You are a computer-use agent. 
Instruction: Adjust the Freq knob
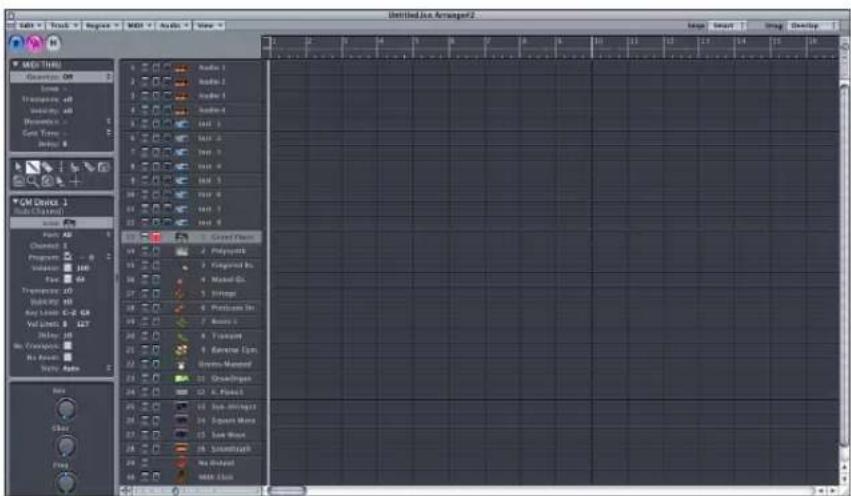point(66,482)
